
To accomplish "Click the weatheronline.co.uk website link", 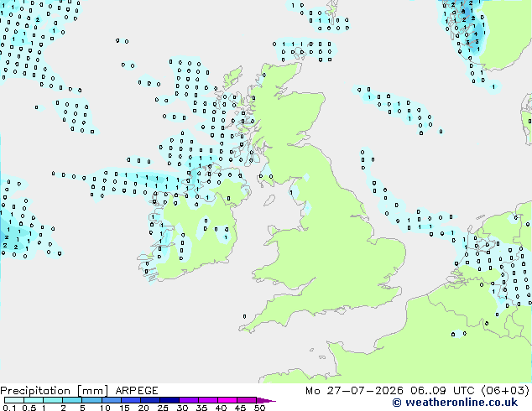I will click(x=456, y=403).
